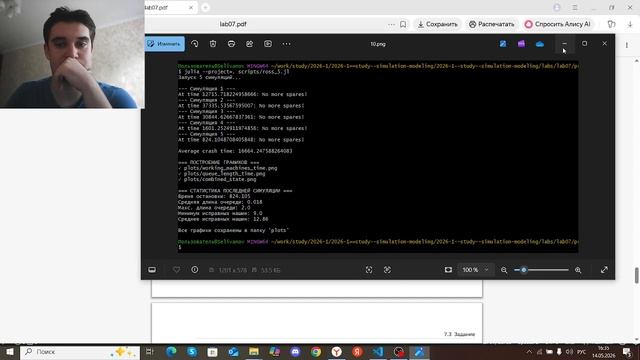Image resolution: width=640 pixels, height=360 pixels.
Task: Click the РУС language indicator in tray
Action: 582,352
